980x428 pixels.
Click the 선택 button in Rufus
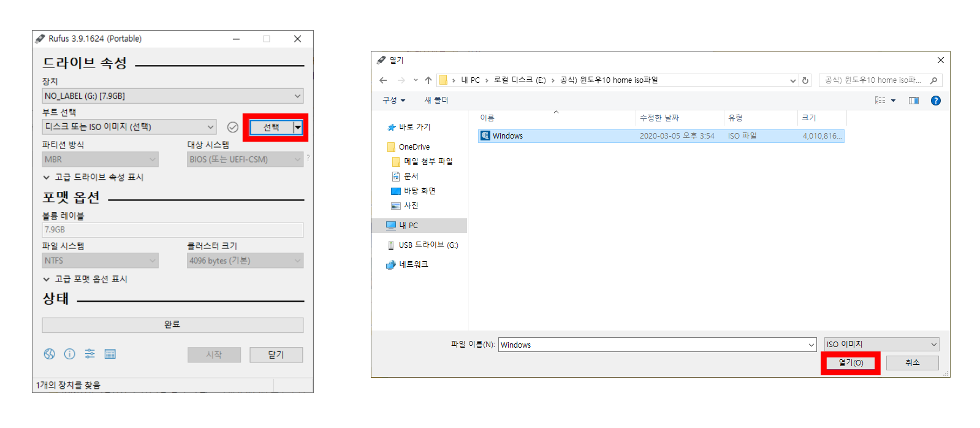coord(272,128)
